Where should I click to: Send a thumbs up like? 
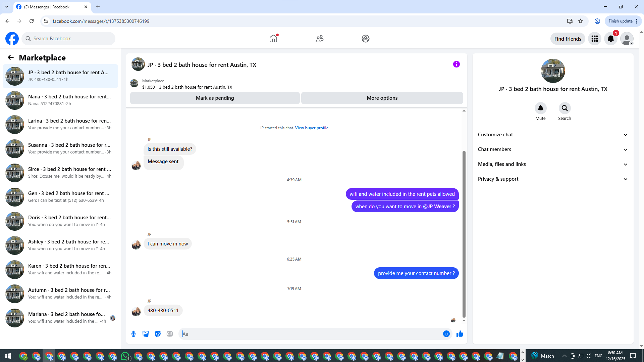click(x=460, y=334)
